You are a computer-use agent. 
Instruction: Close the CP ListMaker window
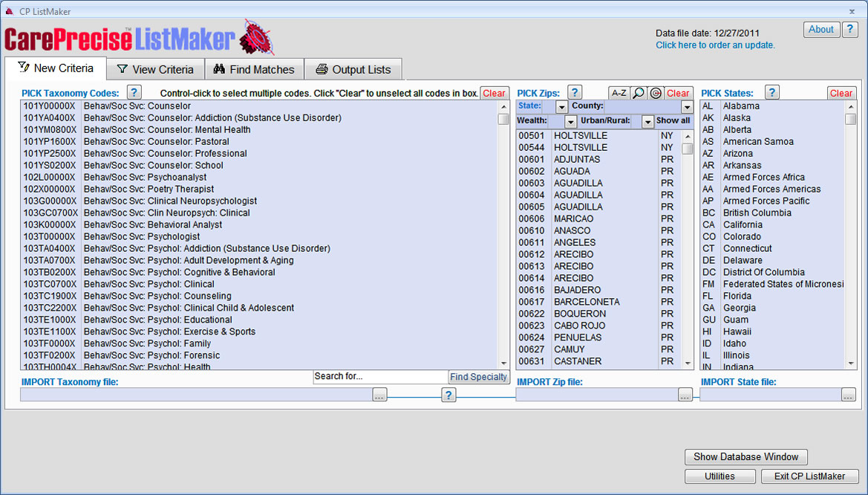click(x=852, y=11)
